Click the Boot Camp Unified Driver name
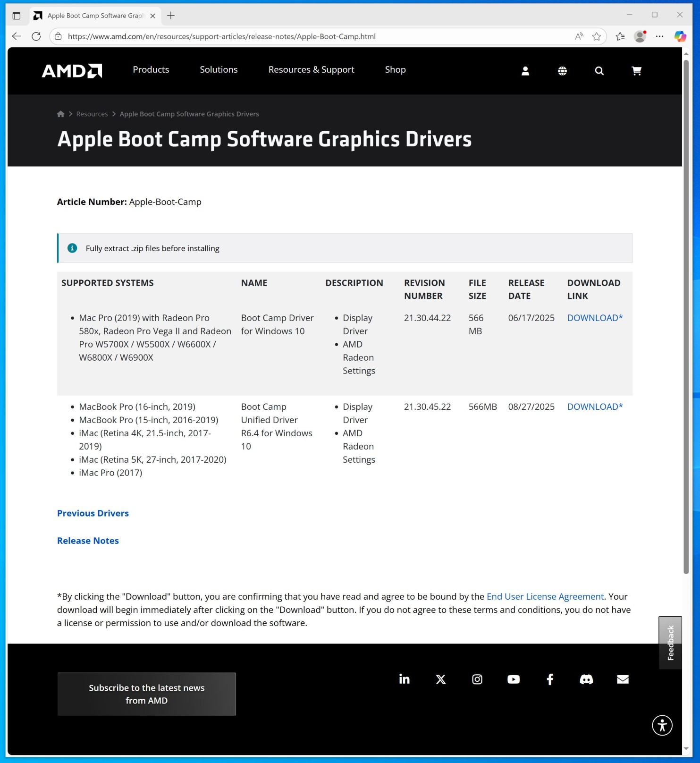This screenshot has width=700, height=763. click(277, 426)
